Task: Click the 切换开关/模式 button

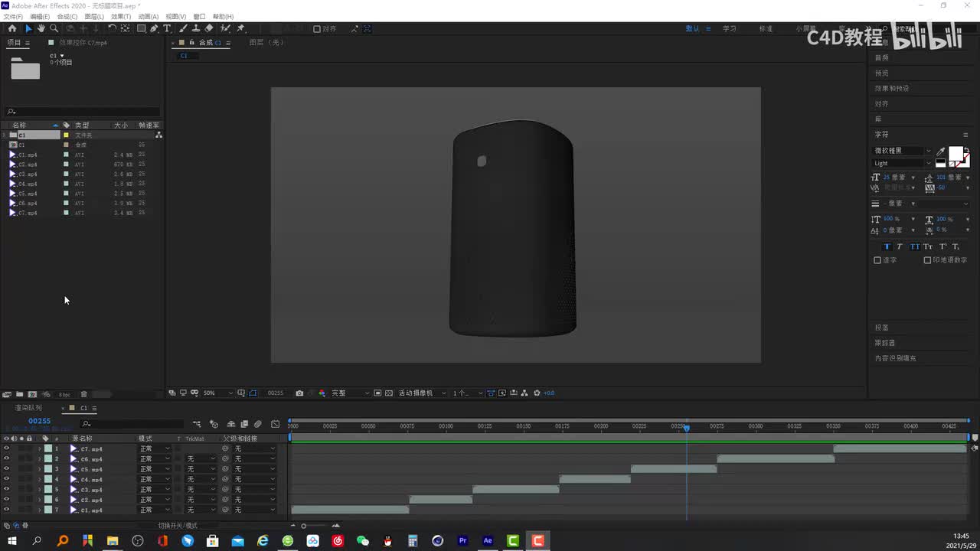Action: pyautogui.click(x=178, y=526)
